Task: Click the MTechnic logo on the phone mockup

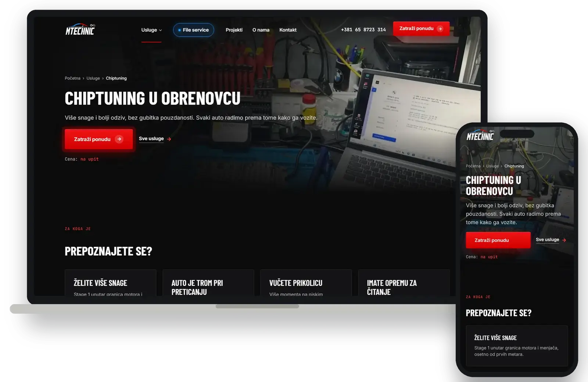Action: point(480,135)
